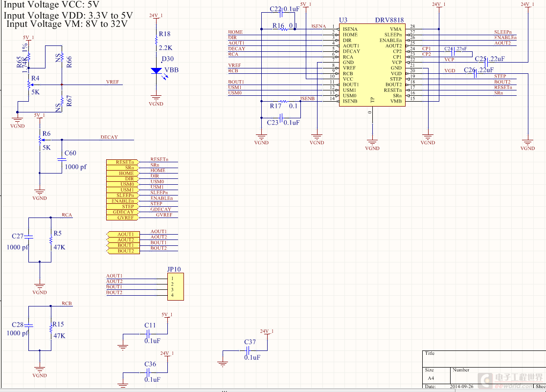The width and height of the screenshot is (546, 392).
Task: Select the note 'Input Voltage VCC: 5V'
Action: (51, 4)
